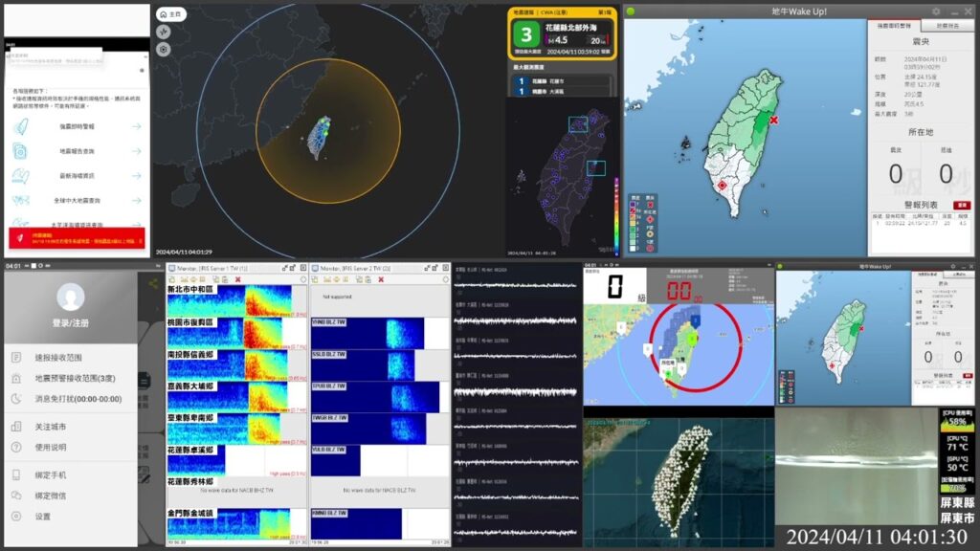This screenshot has width=980, height=551.
Task: Click the 強震即時警報 earthquake alert icon
Action: point(21,126)
